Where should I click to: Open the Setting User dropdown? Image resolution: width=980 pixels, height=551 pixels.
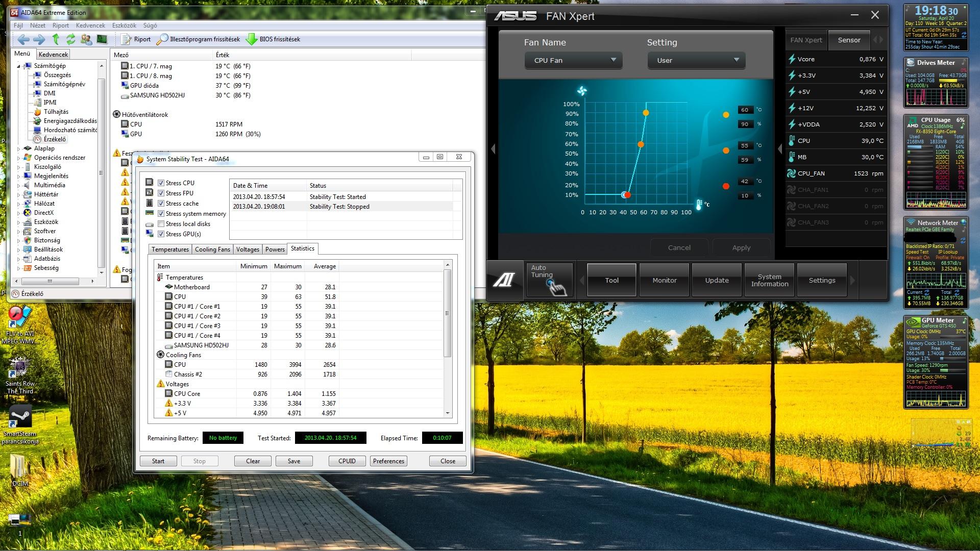[x=696, y=60]
